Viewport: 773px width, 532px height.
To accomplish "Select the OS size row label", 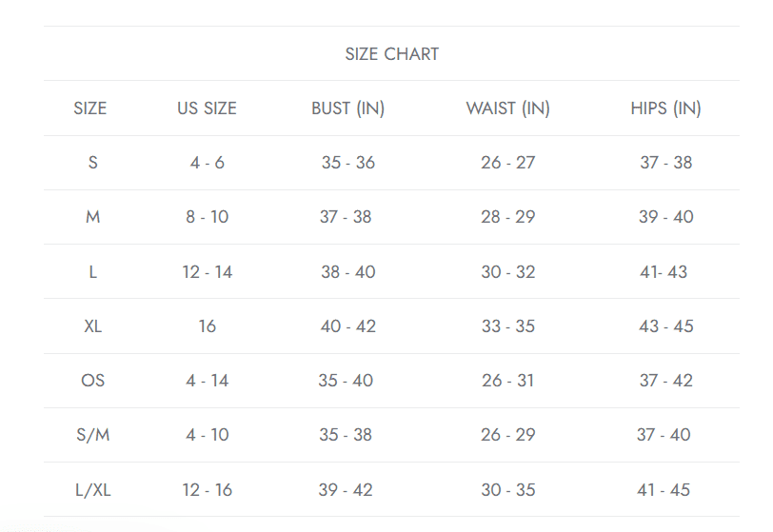I will tap(92, 380).
